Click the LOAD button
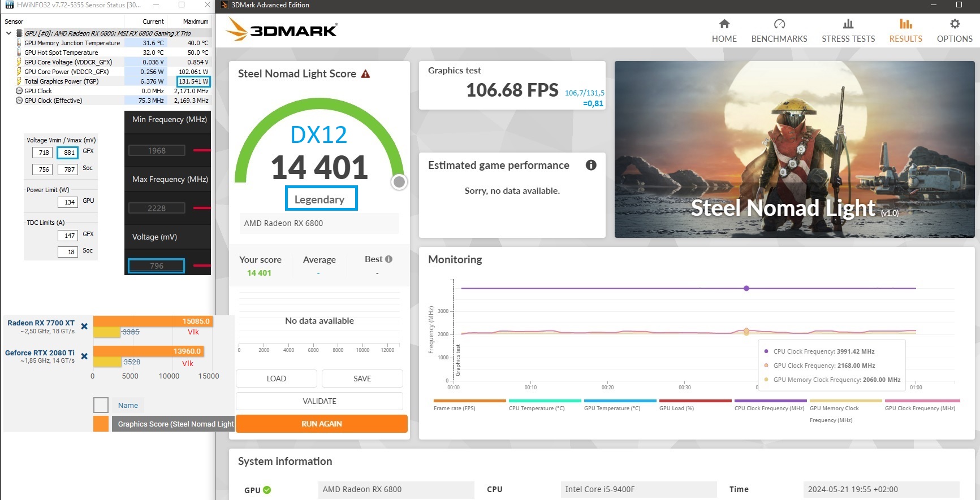 click(x=277, y=379)
